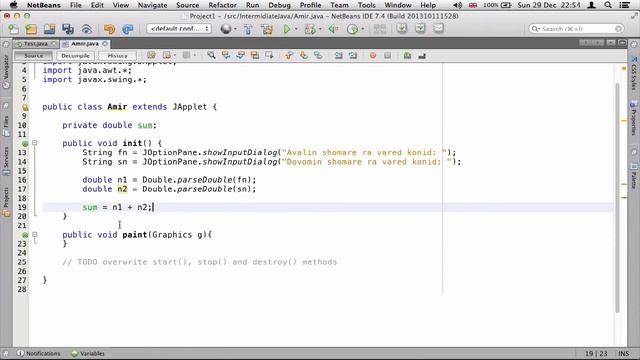
Task: Open the Source menu
Action: (x=188, y=5)
